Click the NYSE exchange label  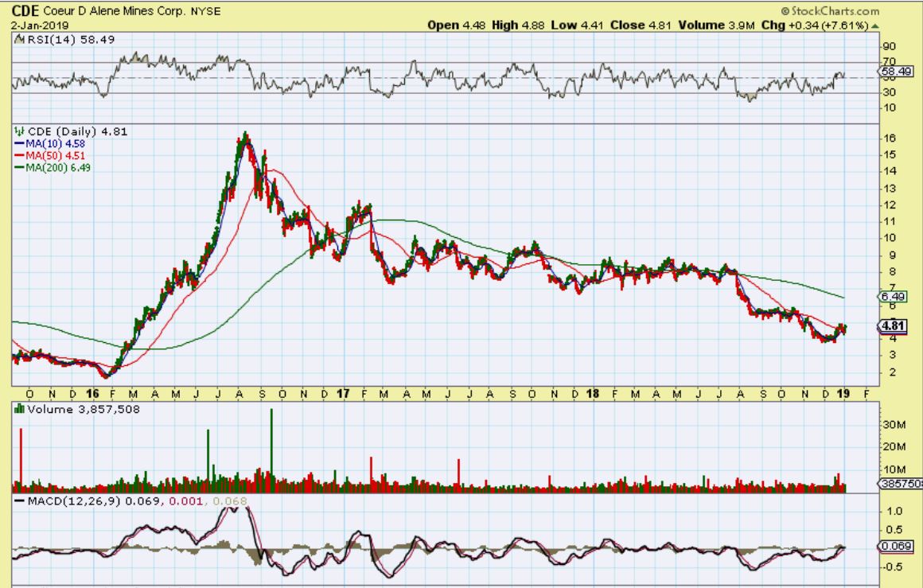coord(205,11)
